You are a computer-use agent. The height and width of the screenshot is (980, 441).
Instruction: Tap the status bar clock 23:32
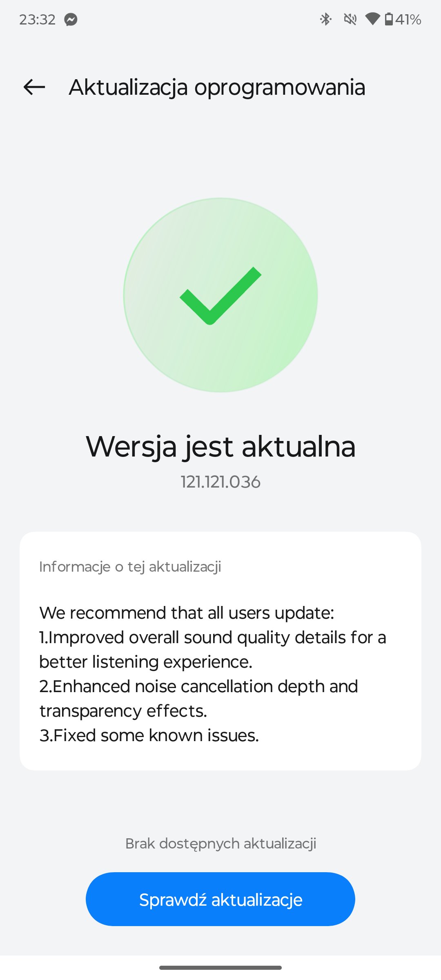coord(37,20)
